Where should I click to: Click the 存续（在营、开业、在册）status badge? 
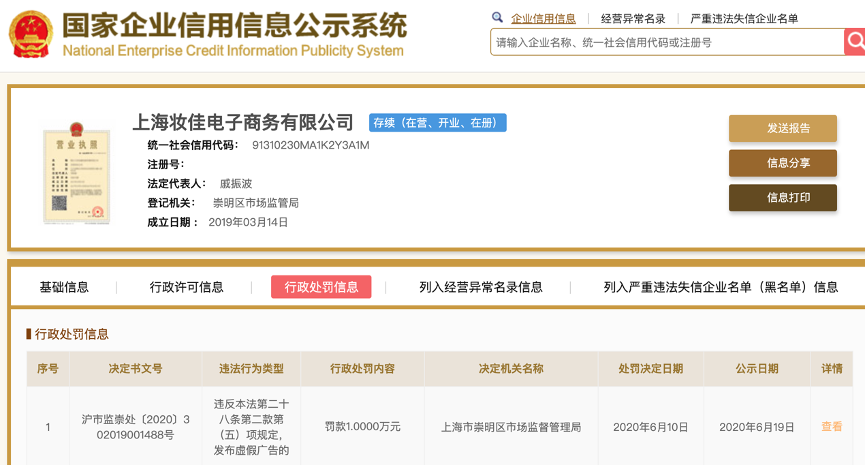click(x=437, y=123)
